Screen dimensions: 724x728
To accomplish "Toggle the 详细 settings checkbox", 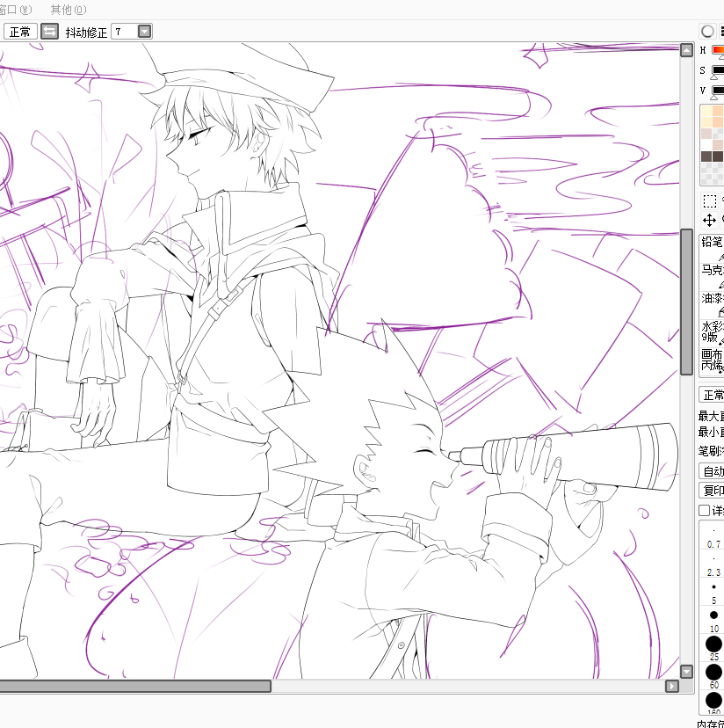I will (x=704, y=510).
